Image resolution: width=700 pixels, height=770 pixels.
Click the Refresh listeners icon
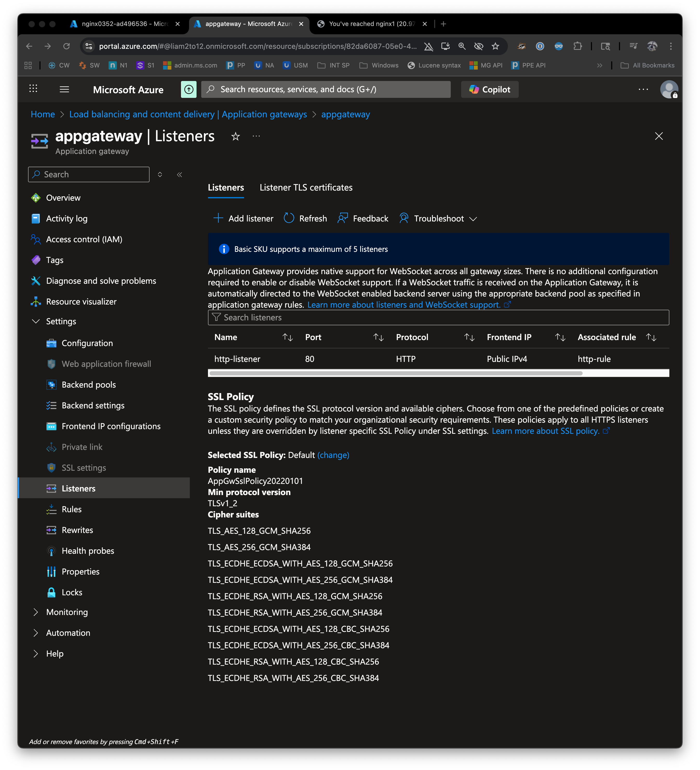point(289,218)
